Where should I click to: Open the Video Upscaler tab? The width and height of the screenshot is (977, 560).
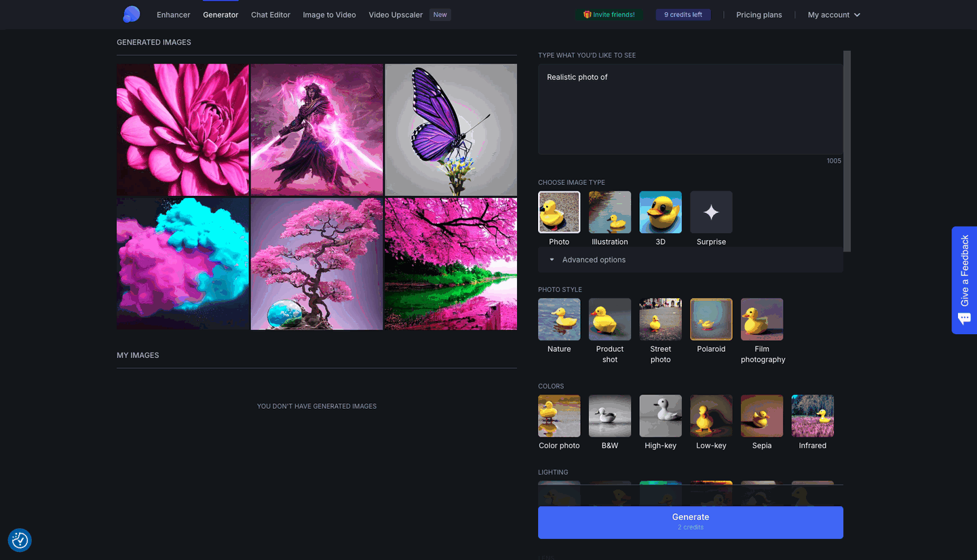pos(396,15)
